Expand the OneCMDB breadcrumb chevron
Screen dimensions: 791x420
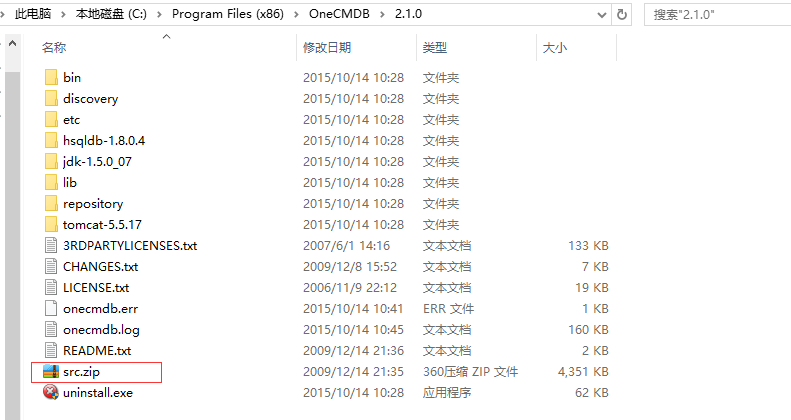pos(382,15)
